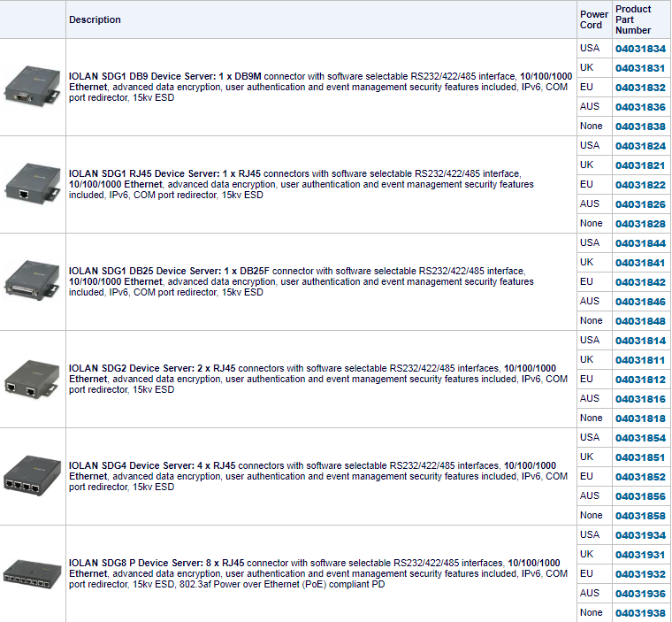This screenshot has width=672, height=622.
Task: Click the IOLAN SDG8 P product image
Action: [x=33, y=573]
